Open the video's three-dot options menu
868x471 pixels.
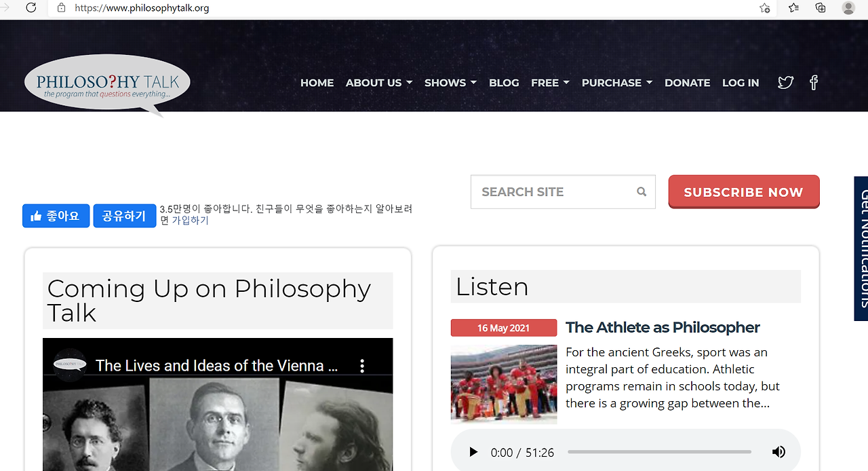[x=362, y=366]
